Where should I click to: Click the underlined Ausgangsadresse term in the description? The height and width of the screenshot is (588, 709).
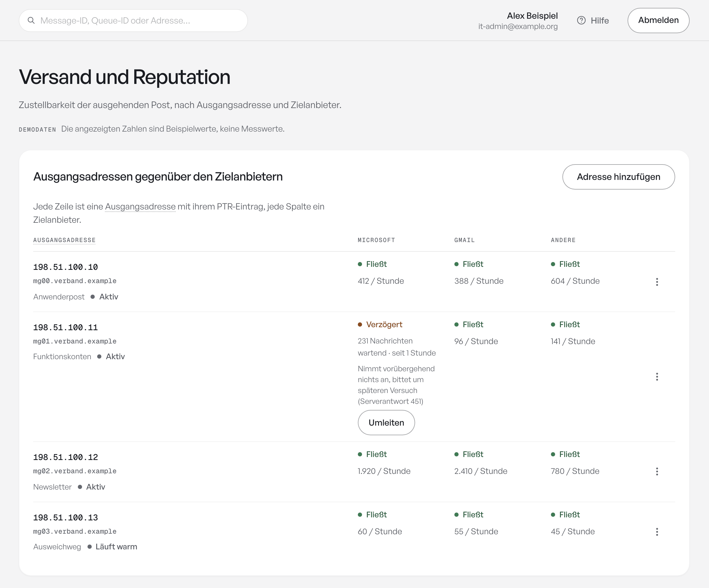[x=140, y=207]
